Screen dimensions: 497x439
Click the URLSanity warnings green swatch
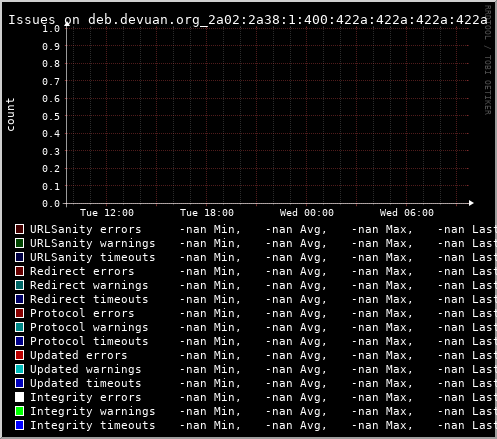[x=19, y=243]
